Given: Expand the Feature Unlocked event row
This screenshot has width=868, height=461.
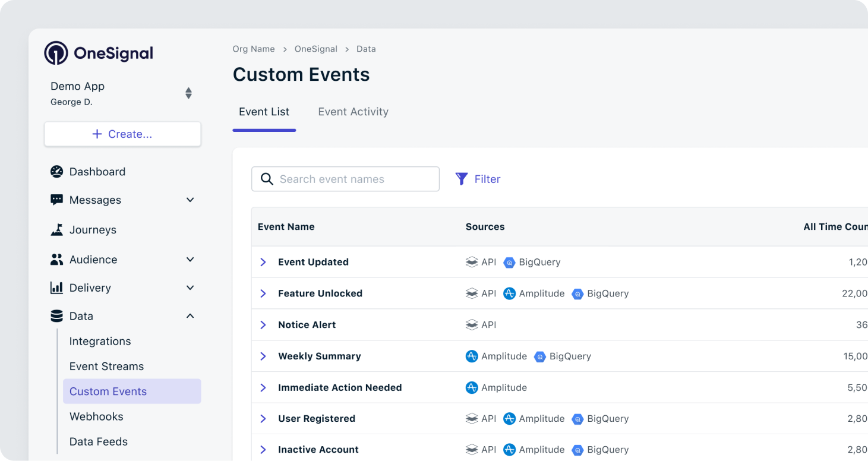Looking at the screenshot, I should click(263, 293).
